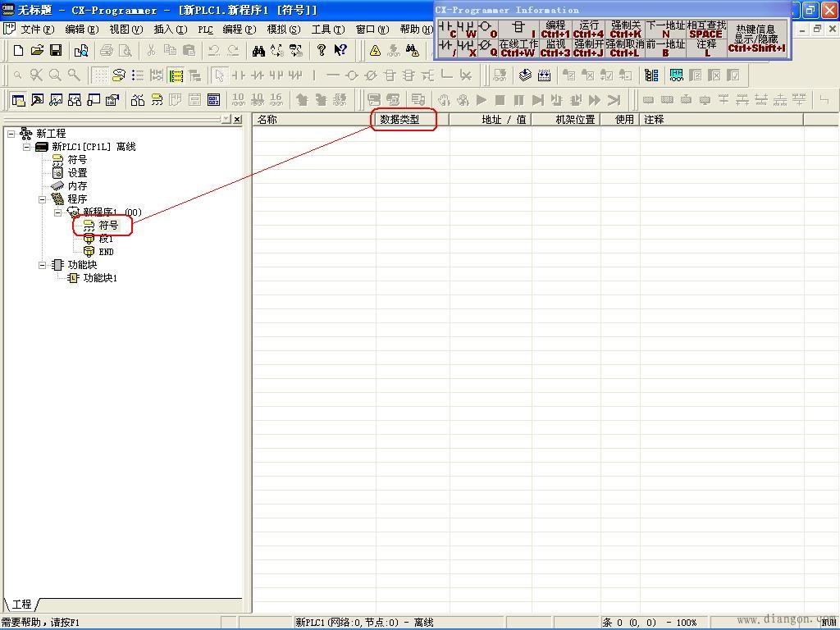Image resolution: width=840 pixels, height=630 pixels.
Task: Click the New file blank page icon
Action: coord(19,50)
